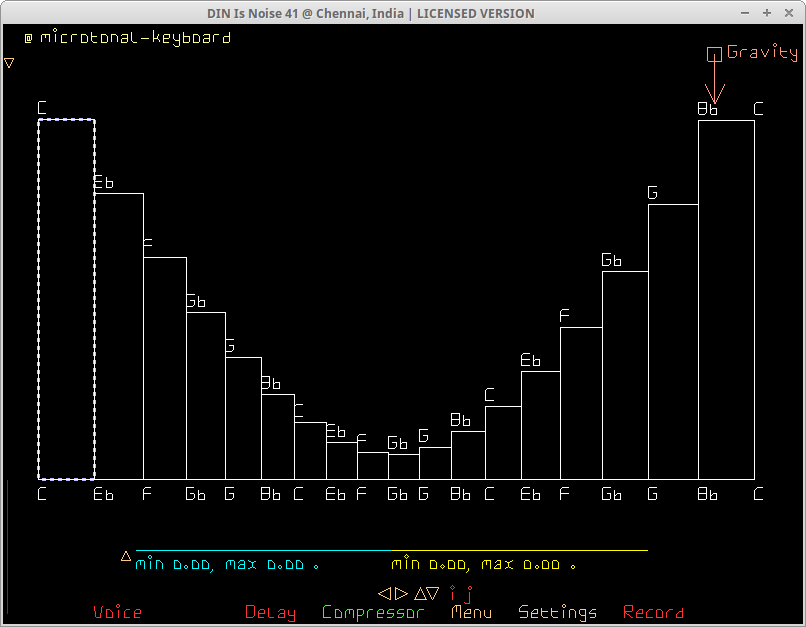
Task: Click the up arrow triangle icon
Action: click(420, 593)
